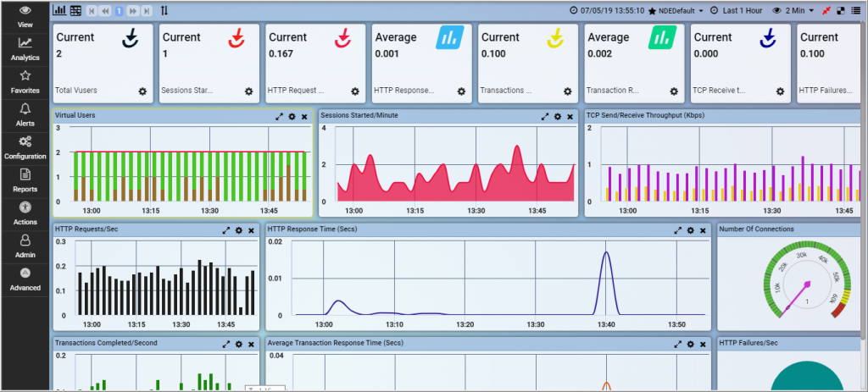Maximize the Sessions Started/Minute panel
The image size is (868, 392).
(x=545, y=116)
